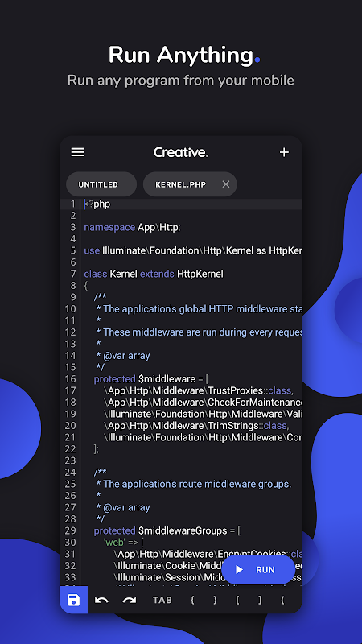The height and width of the screenshot is (644, 362).
Task: Click the class Kernel declaration line
Action: pos(154,274)
